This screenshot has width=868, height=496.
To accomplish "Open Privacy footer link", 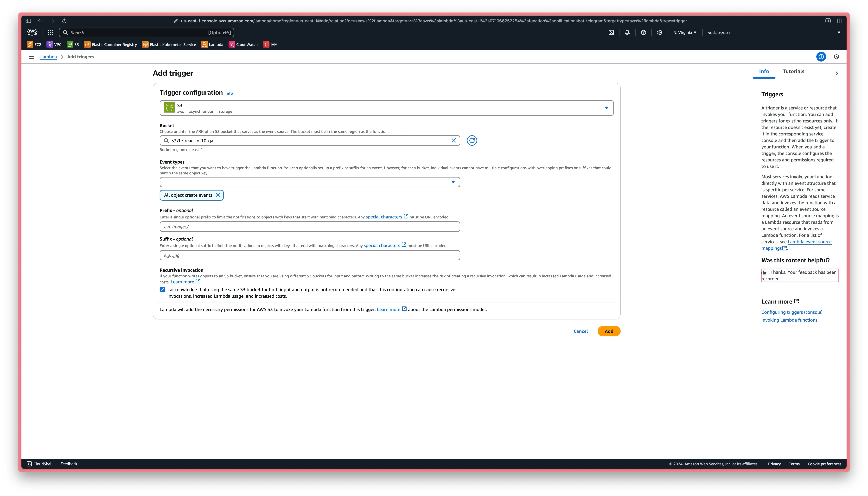I will (774, 464).
